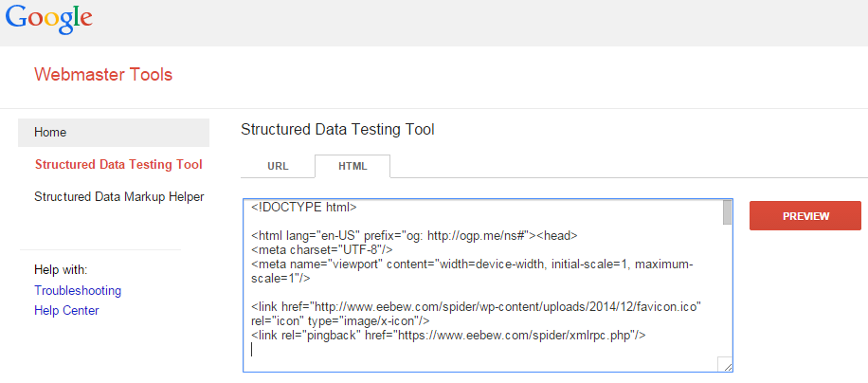
Task: Click the html lang en-US line
Action: pos(414,236)
